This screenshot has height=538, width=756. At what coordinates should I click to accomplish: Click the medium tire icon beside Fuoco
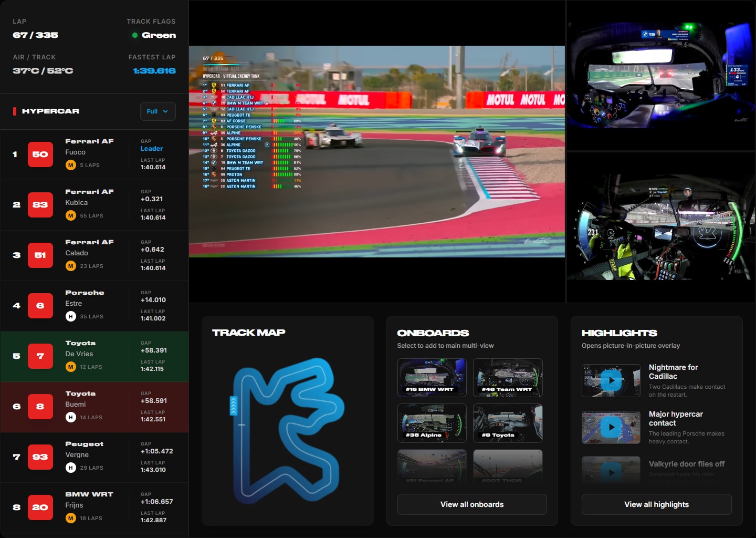coord(70,165)
